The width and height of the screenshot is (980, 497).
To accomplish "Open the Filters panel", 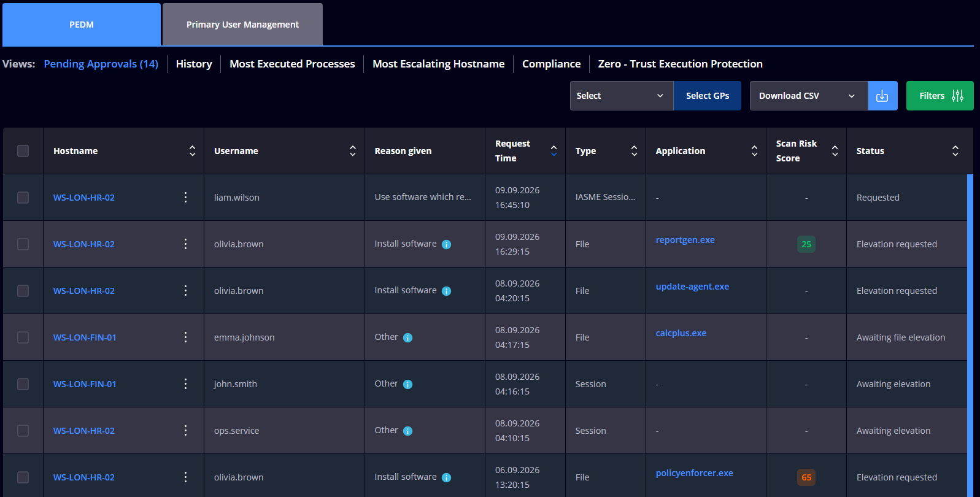I will click(940, 96).
